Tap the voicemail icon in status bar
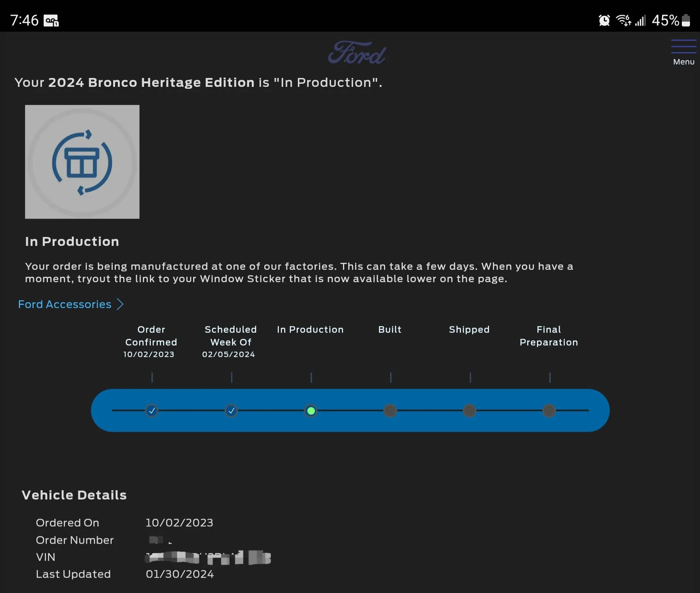 [51, 20]
